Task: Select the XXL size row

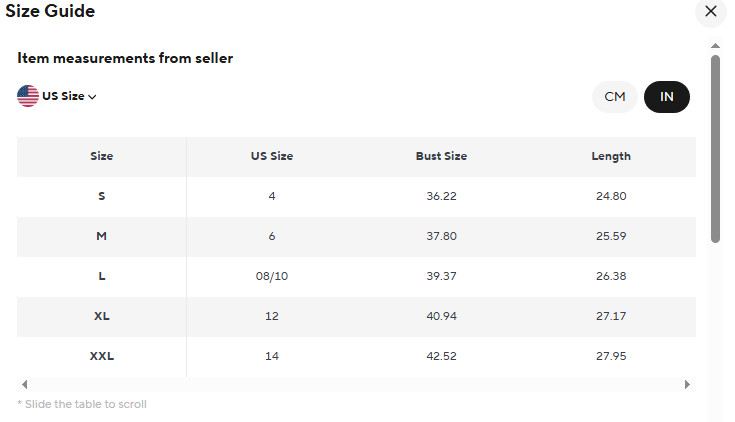Action: (x=101, y=356)
